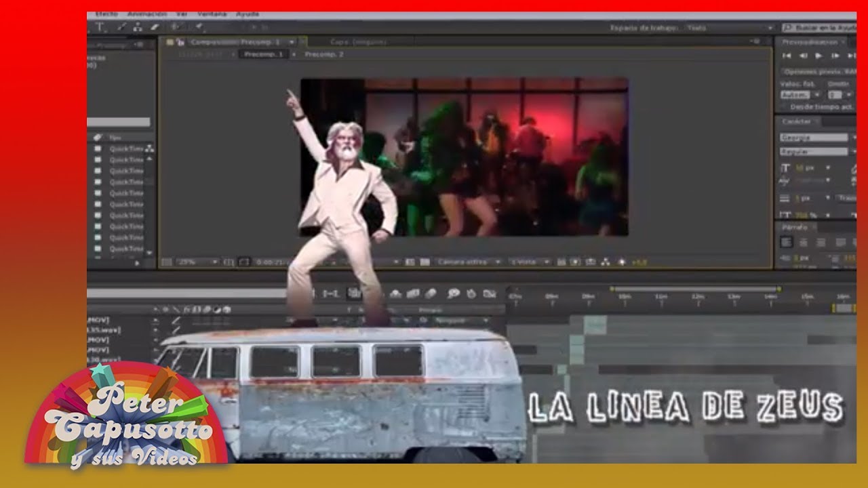Enable Desde tiempo actual checkbox
This screenshot has width=868, height=488.
[785, 106]
